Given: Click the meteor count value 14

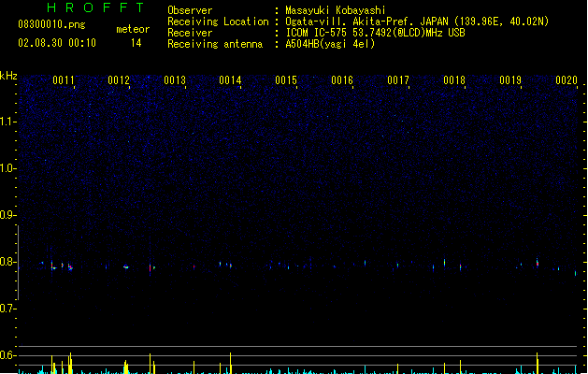Looking at the screenshot, I should [x=136, y=43].
